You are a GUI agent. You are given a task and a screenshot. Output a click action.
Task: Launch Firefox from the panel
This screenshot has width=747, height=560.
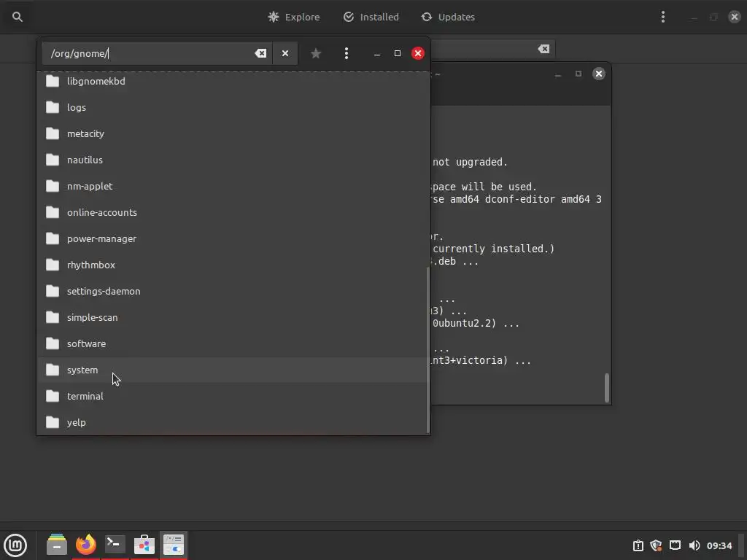pos(86,545)
